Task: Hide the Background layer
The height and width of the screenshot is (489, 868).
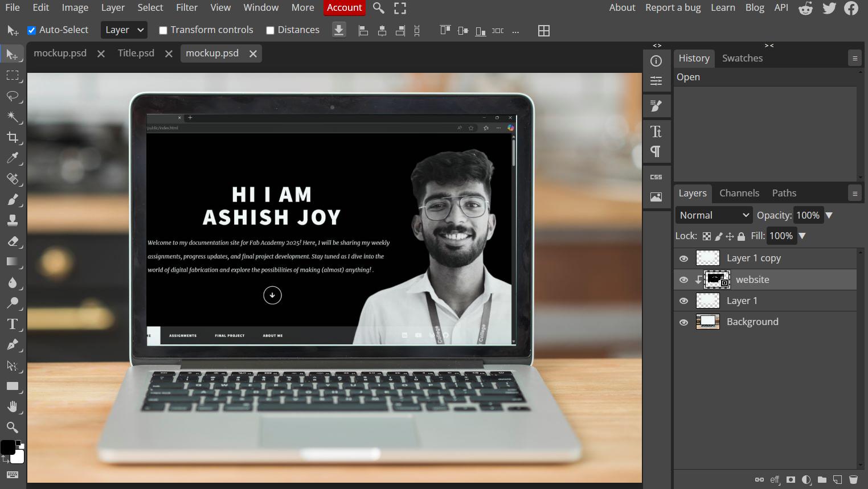Action: coord(683,322)
